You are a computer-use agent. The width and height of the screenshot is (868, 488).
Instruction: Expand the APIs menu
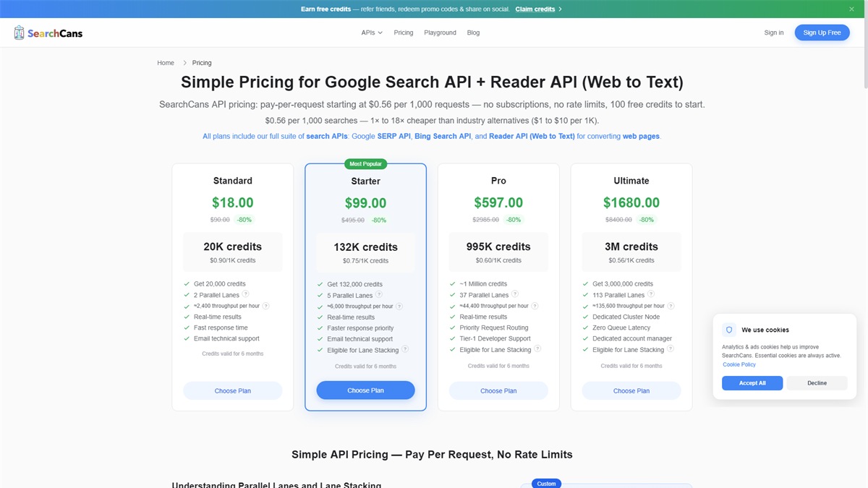372,33
